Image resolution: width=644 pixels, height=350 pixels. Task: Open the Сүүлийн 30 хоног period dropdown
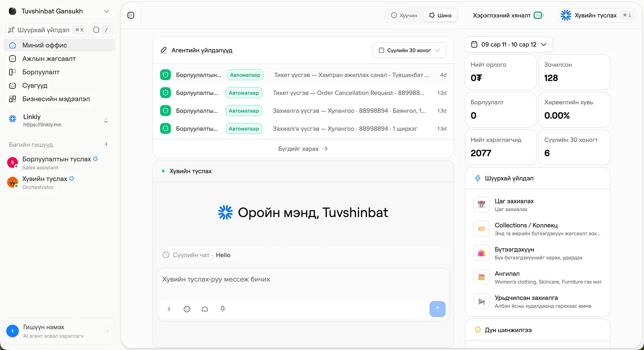coord(409,51)
